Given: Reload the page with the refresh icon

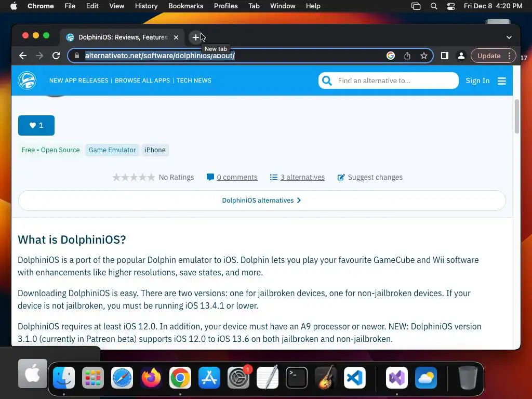Looking at the screenshot, I should pos(56,56).
